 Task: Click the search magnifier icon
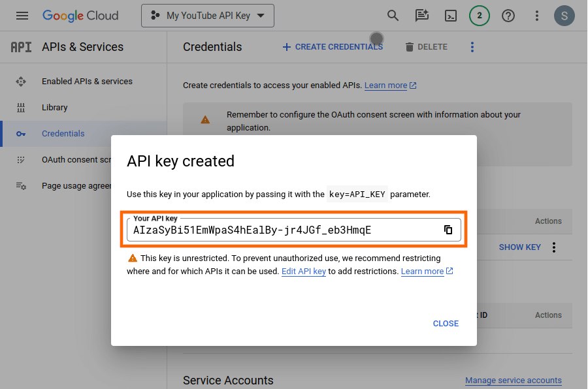pyautogui.click(x=393, y=16)
